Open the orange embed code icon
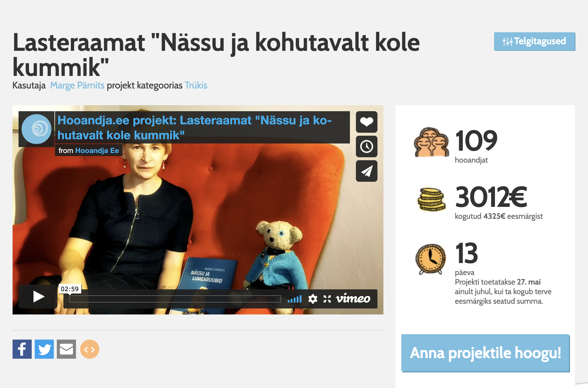Screen dimensions: 588x388 point(90,349)
